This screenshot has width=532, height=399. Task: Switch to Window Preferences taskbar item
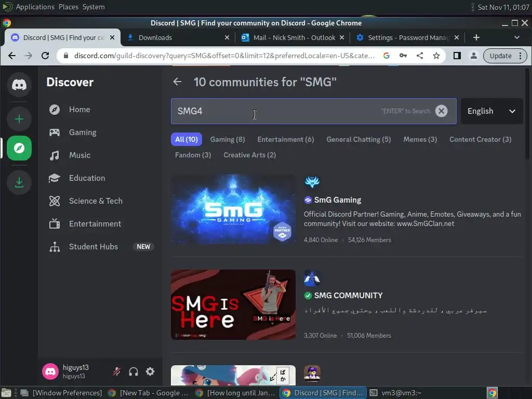pos(61,393)
